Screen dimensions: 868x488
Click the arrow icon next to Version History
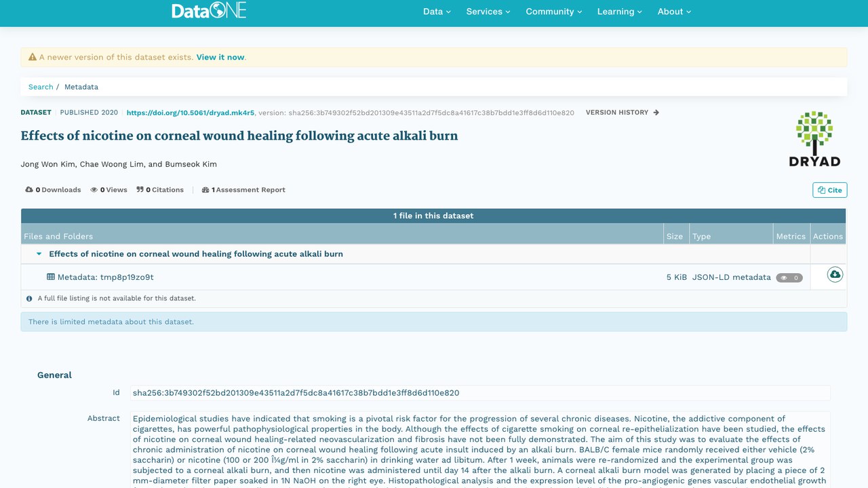point(656,113)
